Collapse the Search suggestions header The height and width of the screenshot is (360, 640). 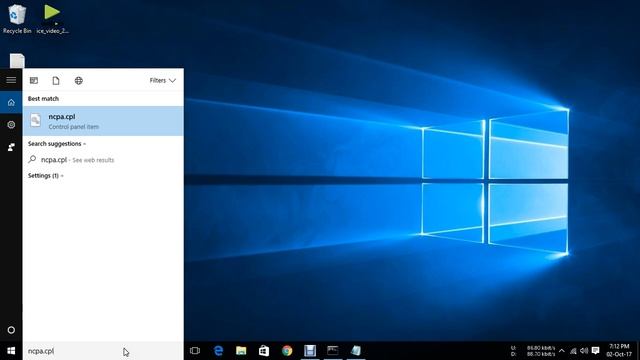pos(57,144)
